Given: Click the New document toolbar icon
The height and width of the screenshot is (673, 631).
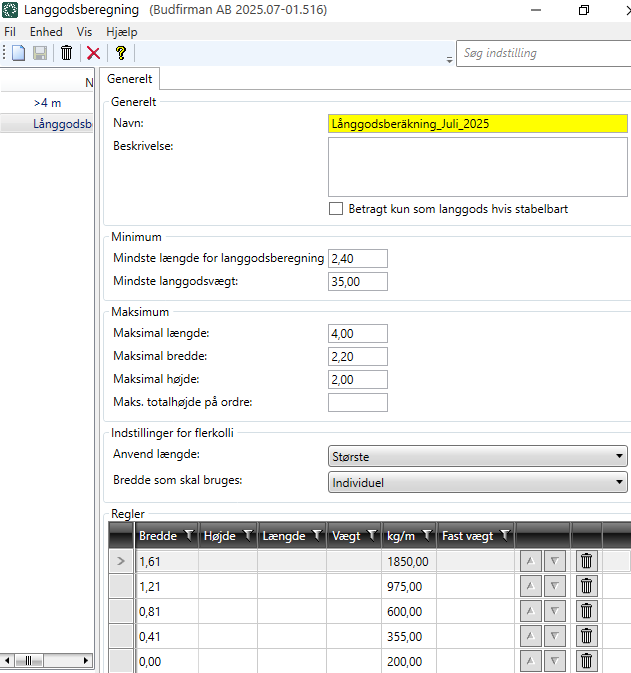Looking at the screenshot, I should coord(18,53).
